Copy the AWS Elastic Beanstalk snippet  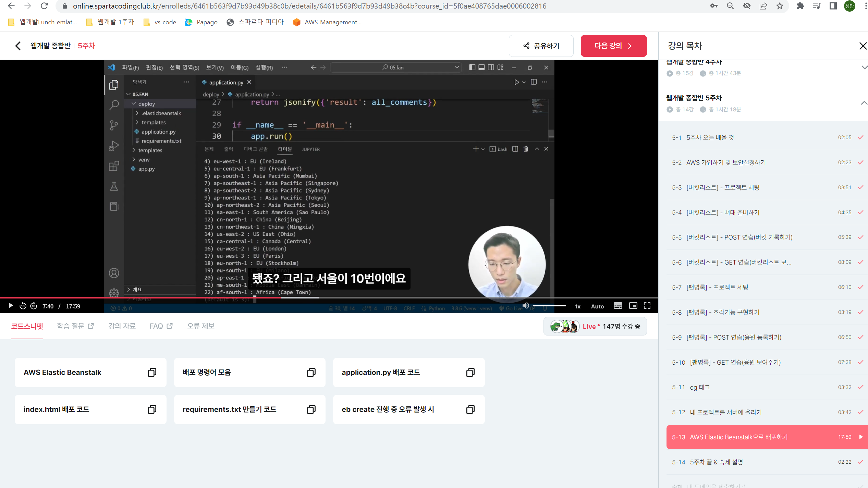click(x=152, y=373)
